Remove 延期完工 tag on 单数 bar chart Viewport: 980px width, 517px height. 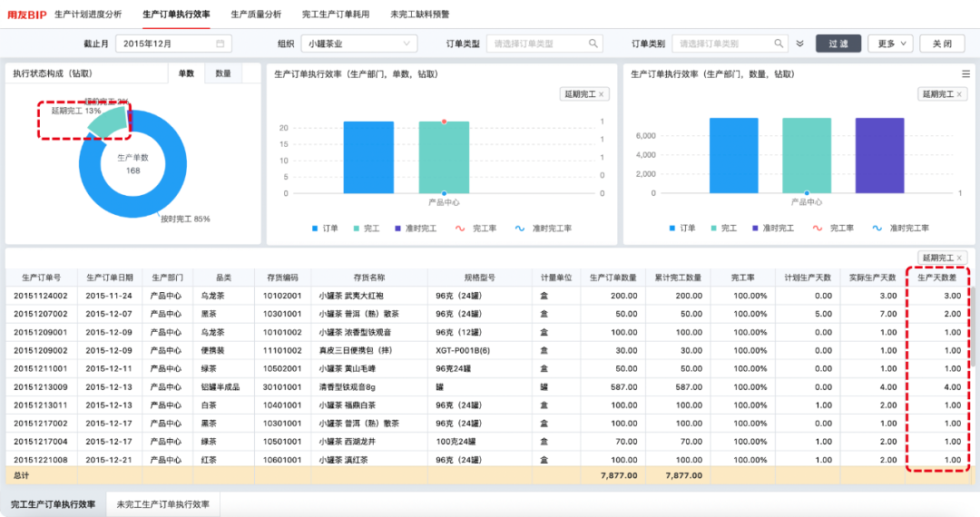(x=602, y=94)
